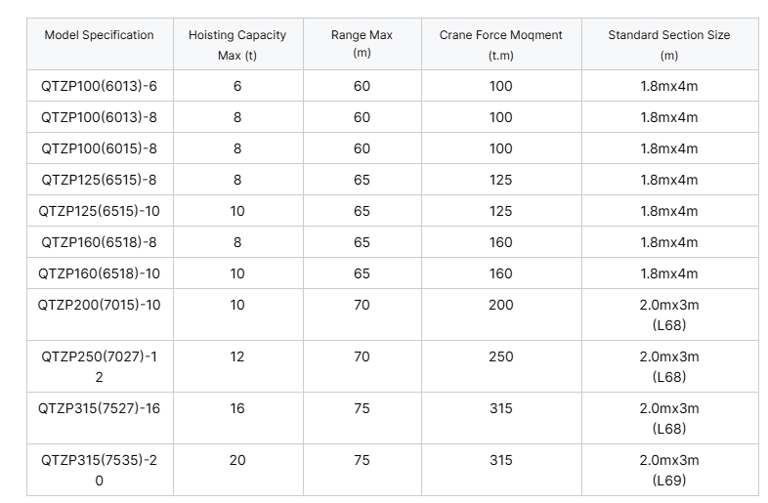Select the QTZP315(7527)-16 model cell
768x503 pixels.
coord(99,409)
